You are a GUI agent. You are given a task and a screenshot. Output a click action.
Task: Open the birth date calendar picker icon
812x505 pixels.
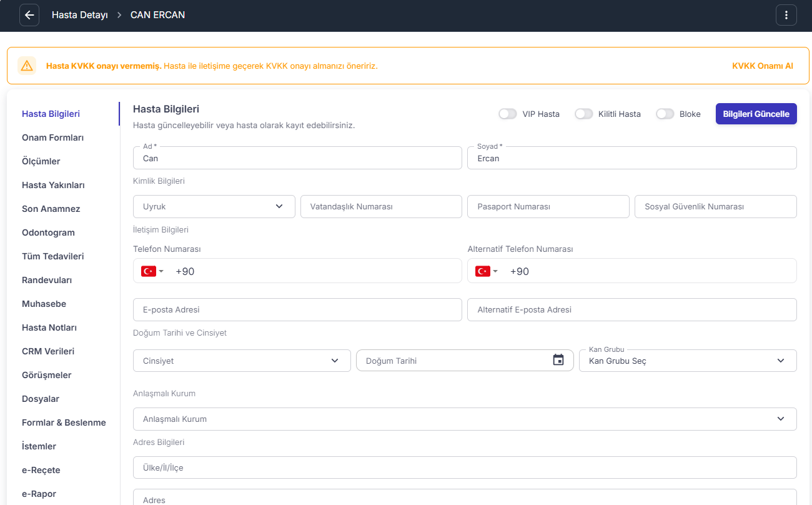tap(558, 360)
